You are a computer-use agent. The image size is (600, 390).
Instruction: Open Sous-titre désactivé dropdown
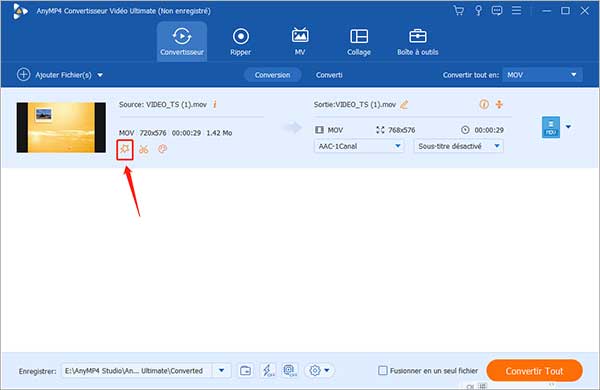click(x=458, y=146)
